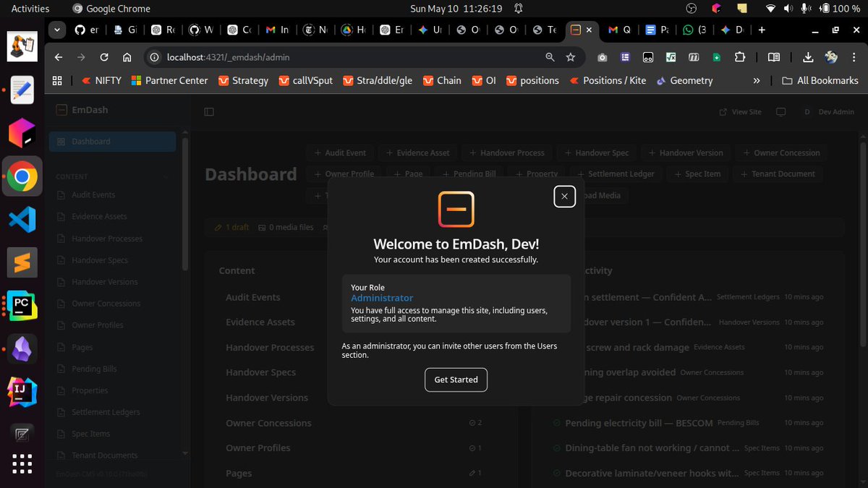
Task: Open Owner Concessions in the Content list
Action: click(268, 423)
